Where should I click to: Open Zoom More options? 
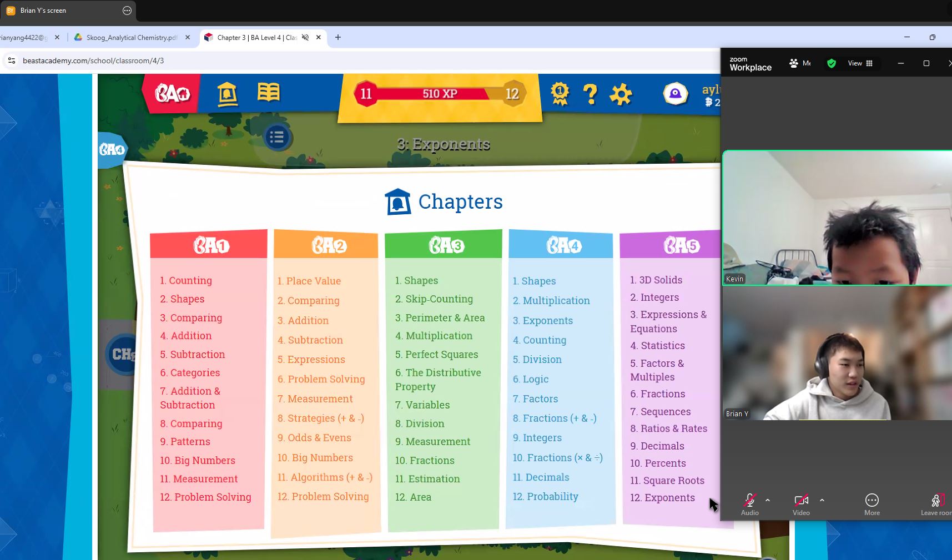click(872, 504)
